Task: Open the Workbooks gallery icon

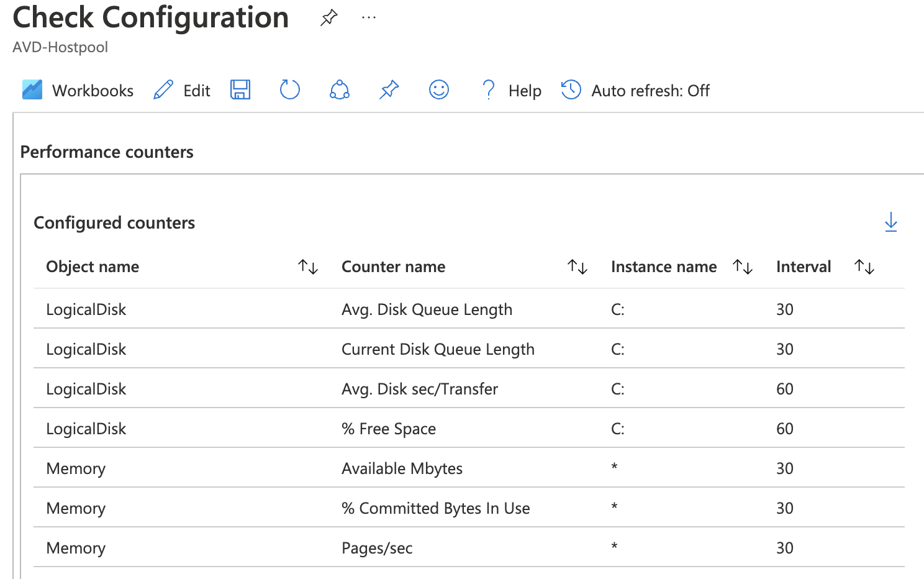Action: tap(31, 89)
